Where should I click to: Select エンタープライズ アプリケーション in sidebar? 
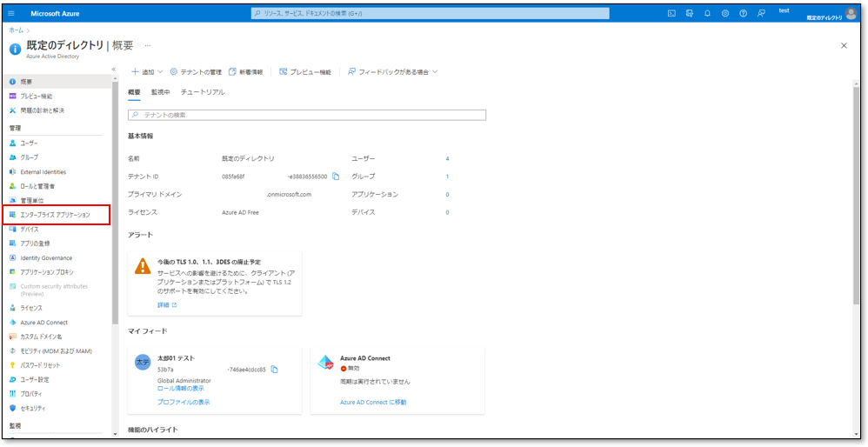coord(55,215)
